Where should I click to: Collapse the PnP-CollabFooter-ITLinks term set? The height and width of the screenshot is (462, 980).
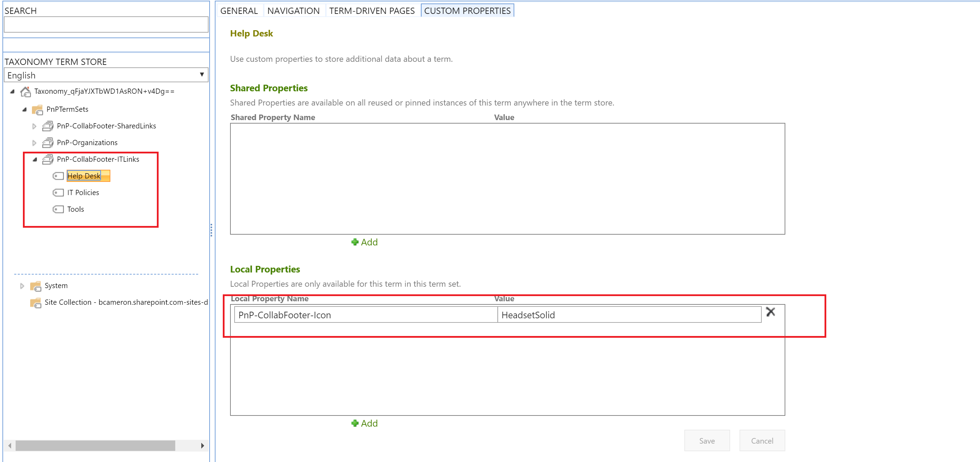point(35,160)
